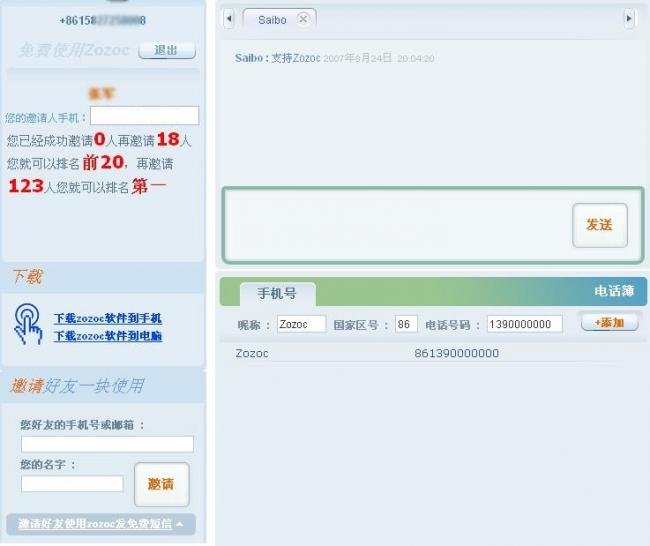650x546 pixels.
Task: Click the 下载 section header
Action: 27,277
